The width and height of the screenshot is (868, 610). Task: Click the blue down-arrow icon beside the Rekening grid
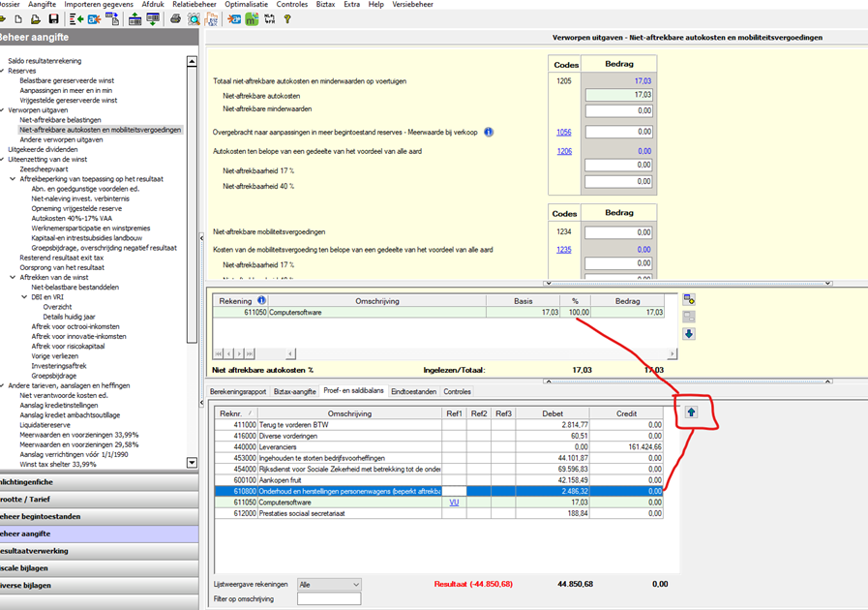click(689, 334)
